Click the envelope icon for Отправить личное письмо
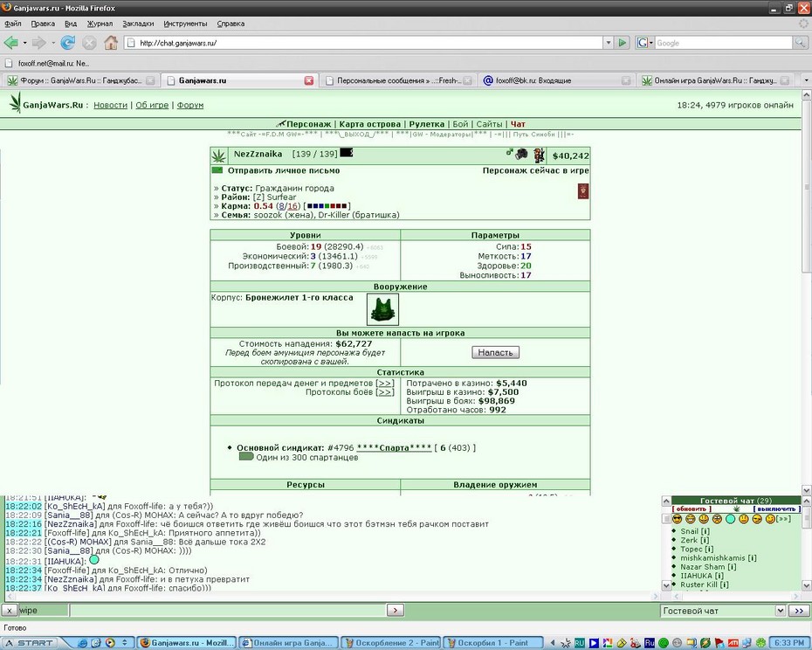Screen dimensions: 812x650 coord(217,170)
